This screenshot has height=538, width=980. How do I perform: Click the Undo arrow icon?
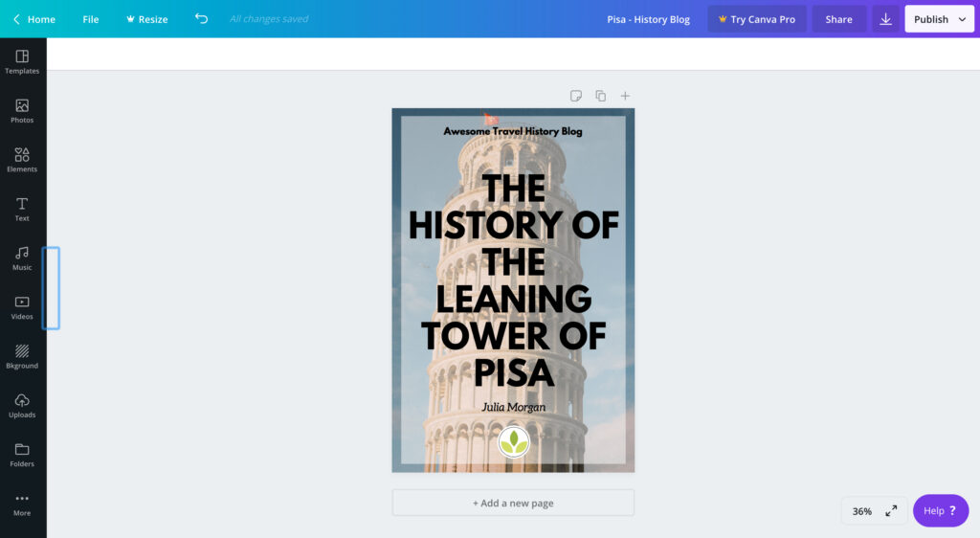coord(201,19)
